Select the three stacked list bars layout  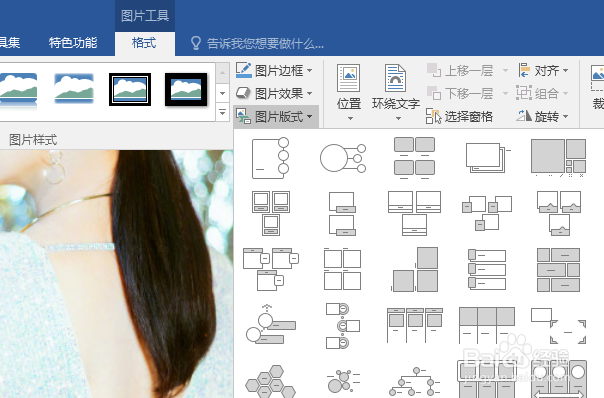point(487,269)
